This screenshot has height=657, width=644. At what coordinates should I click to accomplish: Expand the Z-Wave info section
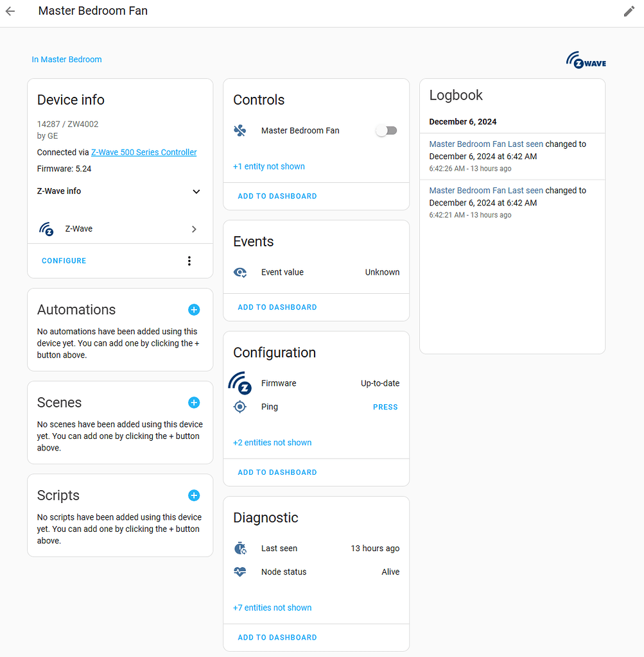click(x=196, y=191)
